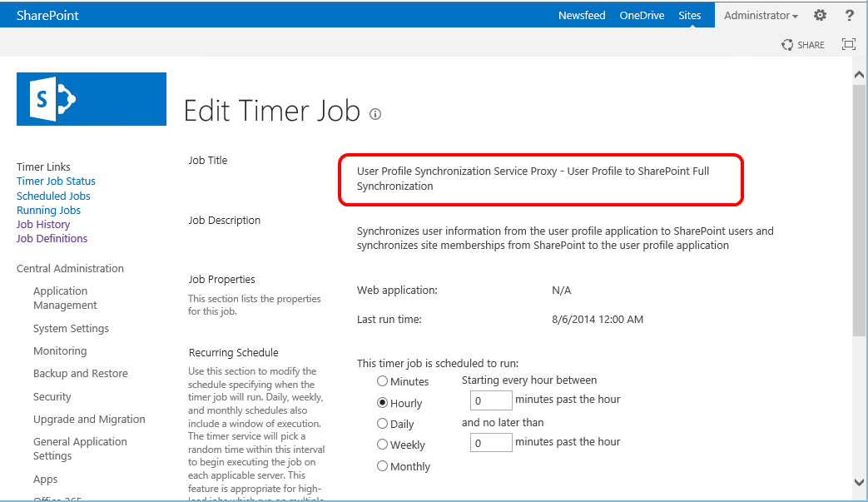Open Security section

52,397
